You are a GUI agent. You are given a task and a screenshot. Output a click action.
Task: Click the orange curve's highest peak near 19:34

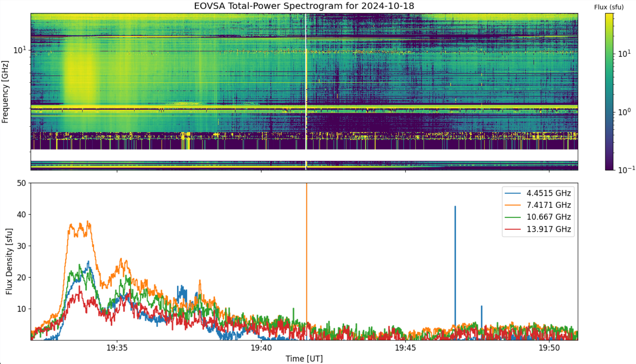click(x=88, y=222)
